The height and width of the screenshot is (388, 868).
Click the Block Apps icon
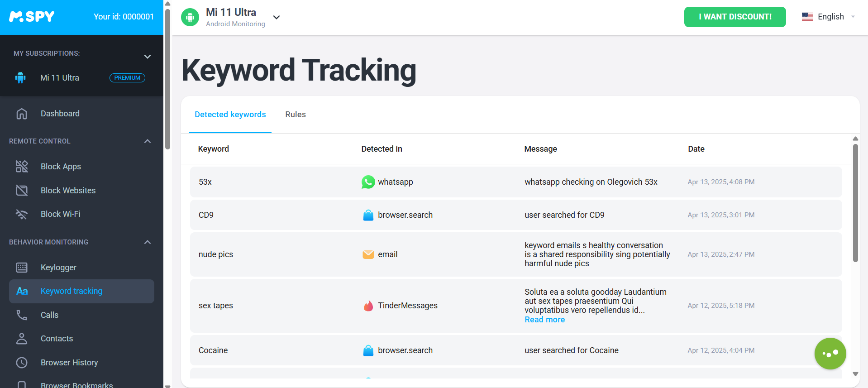22,167
